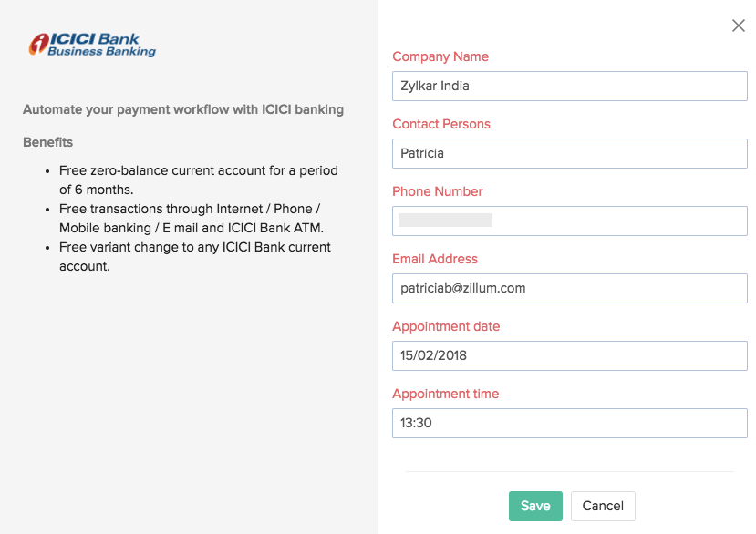
Task: Open the Appointment date field
Action: click(569, 355)
